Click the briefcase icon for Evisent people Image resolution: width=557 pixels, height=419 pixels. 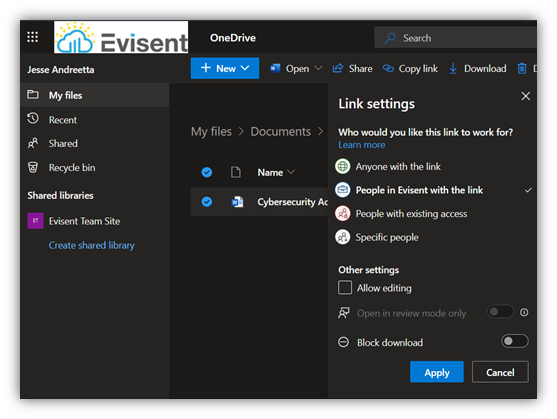tap(343, 190)
